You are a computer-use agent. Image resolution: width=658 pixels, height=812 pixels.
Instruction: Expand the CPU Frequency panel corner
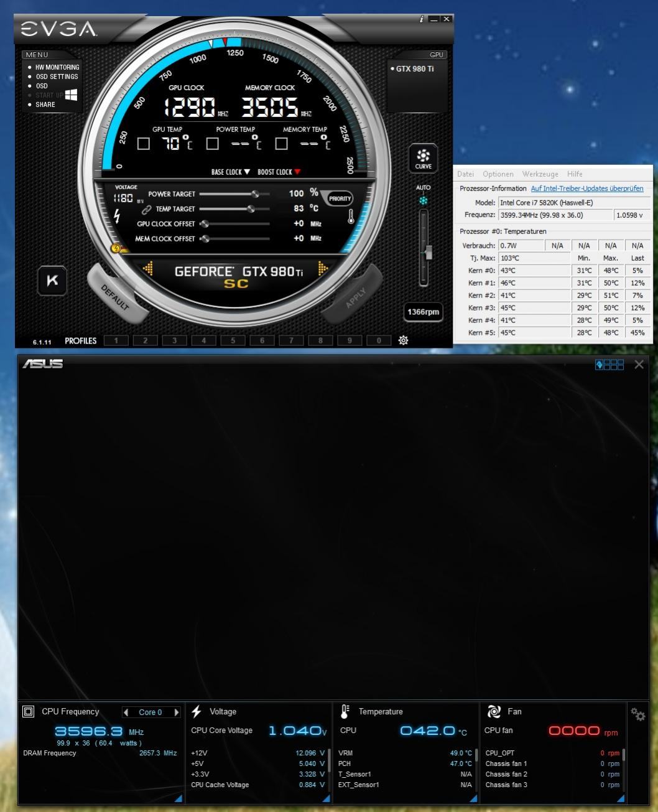click(x=178, y=798)
